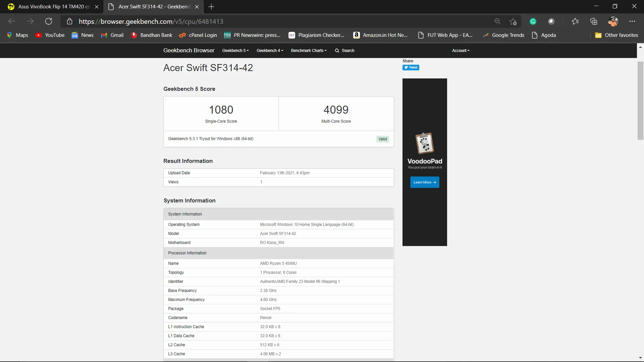This screenshot has height=362, width=644.
Task: Go to Geekbench Browser home
Action: pyautogui.click(x=189, y=50)
